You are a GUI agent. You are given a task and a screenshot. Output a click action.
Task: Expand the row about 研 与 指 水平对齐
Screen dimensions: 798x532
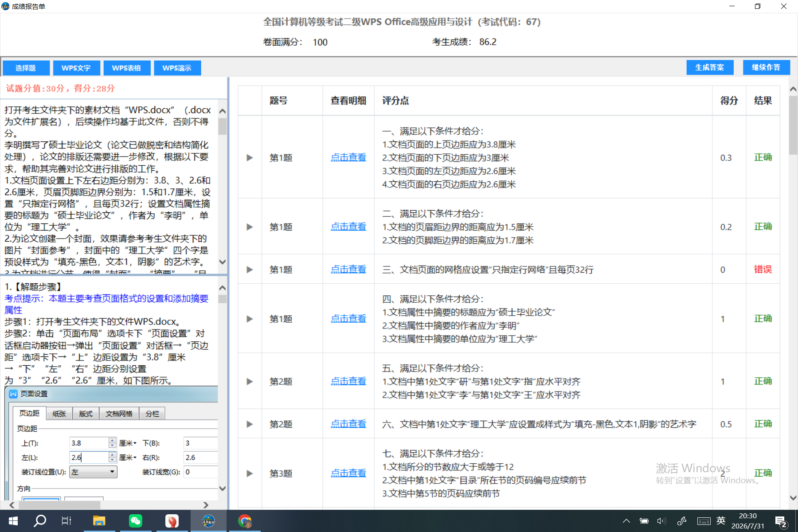point(250,382)
